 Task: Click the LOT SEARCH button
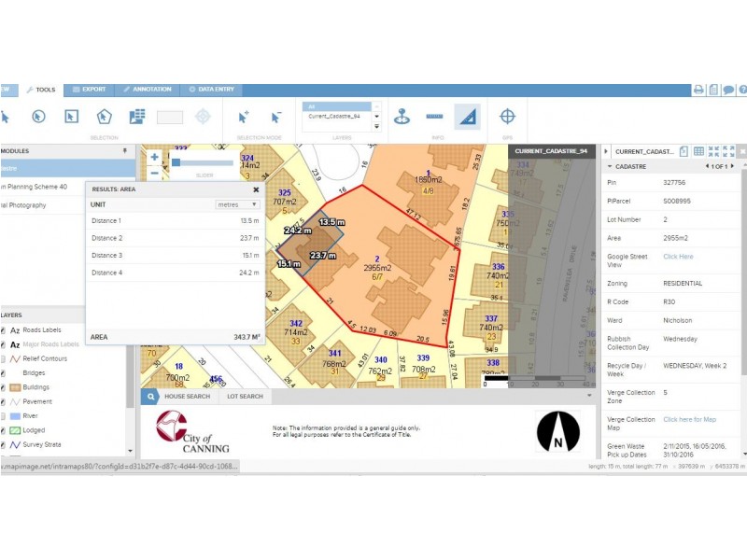pos(245,396)
